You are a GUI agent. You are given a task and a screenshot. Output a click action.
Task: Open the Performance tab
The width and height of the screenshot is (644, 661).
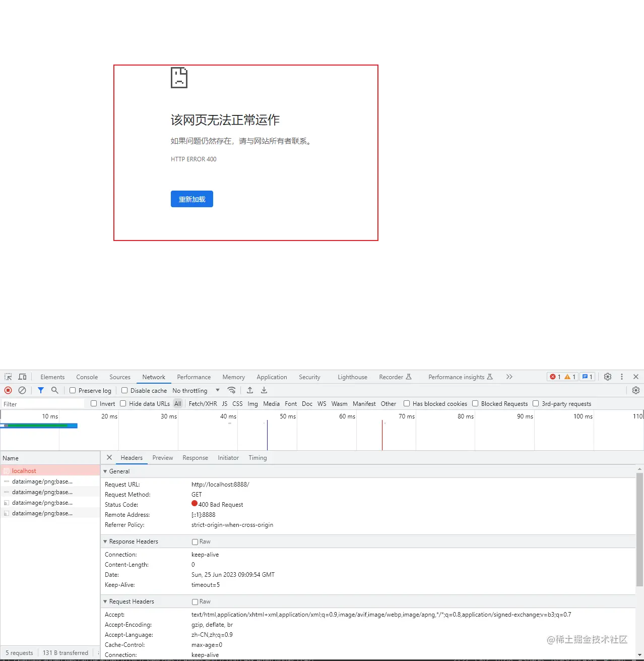tap(194, 377)
